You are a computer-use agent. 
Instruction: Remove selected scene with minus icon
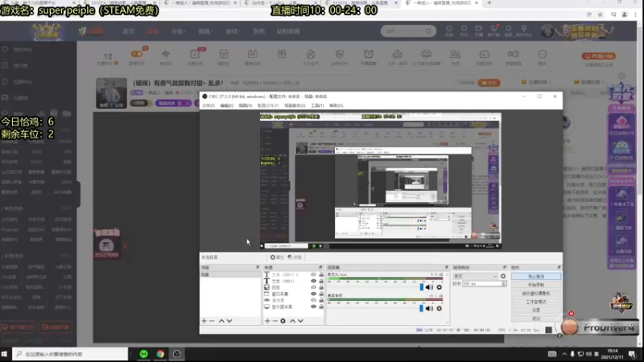click(212, 321)
